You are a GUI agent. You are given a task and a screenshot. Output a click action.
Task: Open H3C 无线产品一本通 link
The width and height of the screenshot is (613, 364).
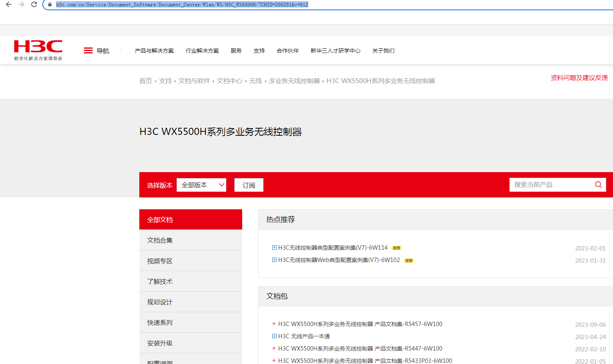point(304,336)
